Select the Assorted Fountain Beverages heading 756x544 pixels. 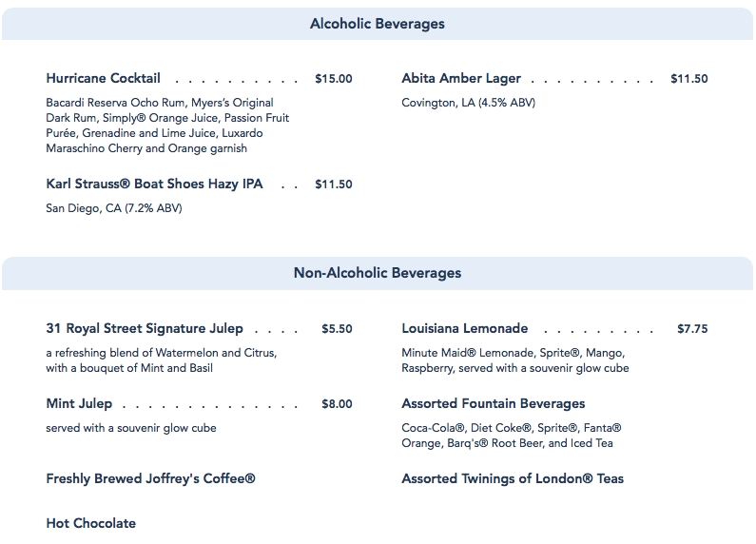coord(493,404)
